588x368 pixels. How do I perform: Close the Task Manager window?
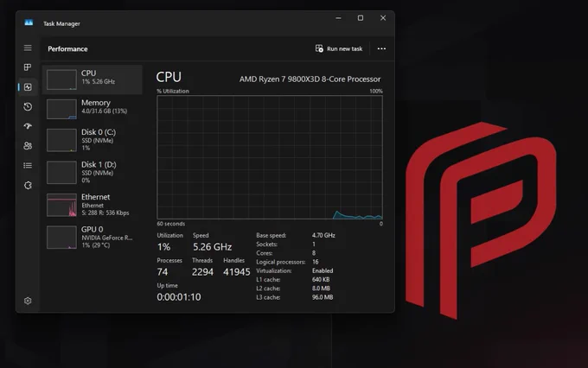(x=383, y=18)
